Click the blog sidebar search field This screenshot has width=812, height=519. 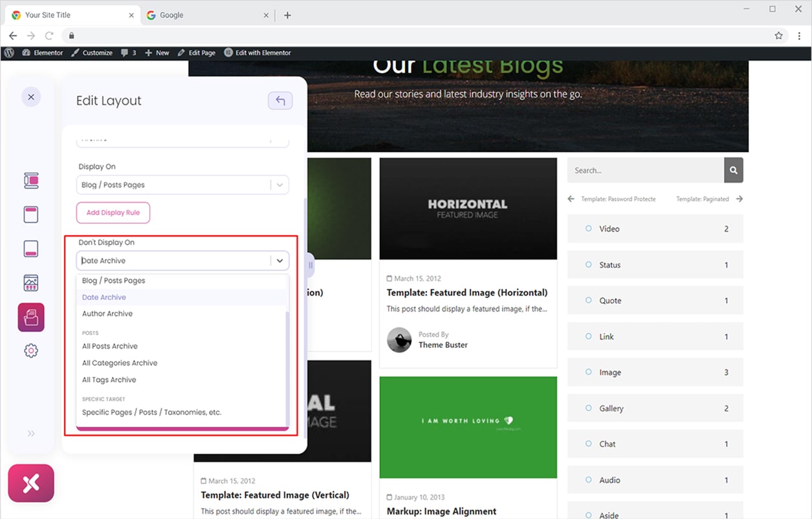coord(645,170)
